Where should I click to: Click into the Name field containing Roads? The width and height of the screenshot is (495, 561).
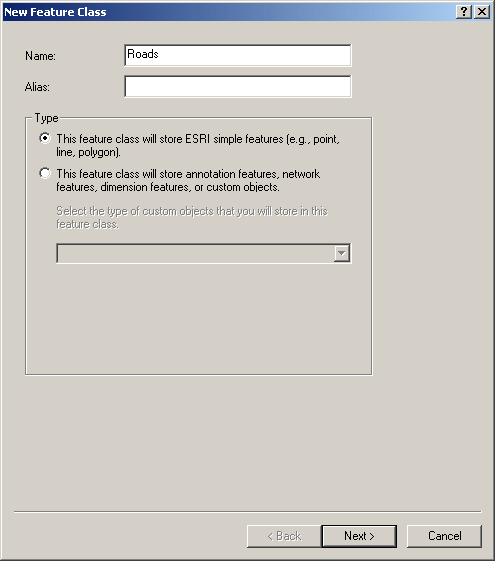coord(237,55)
